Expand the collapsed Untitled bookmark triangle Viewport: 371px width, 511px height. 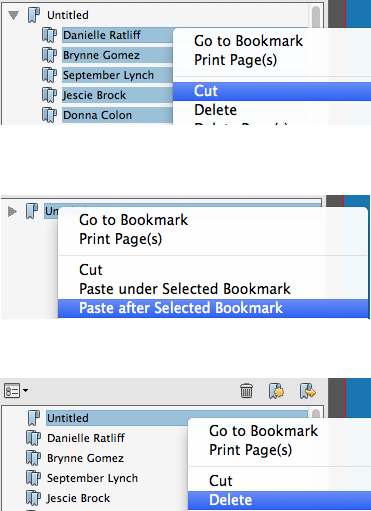point(12,211)
